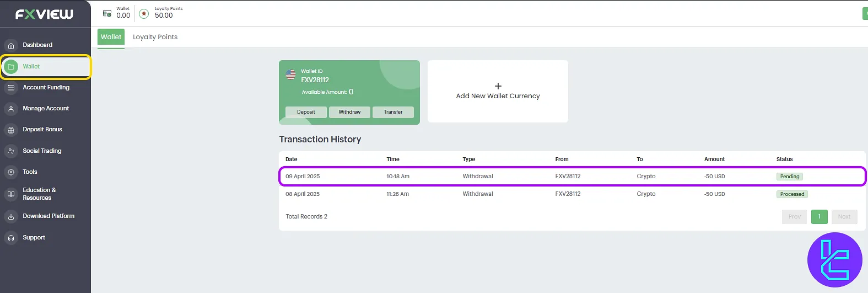This screenshot has width=868, height=293.
Task: Click the Type column header
Action: [469, 159]
